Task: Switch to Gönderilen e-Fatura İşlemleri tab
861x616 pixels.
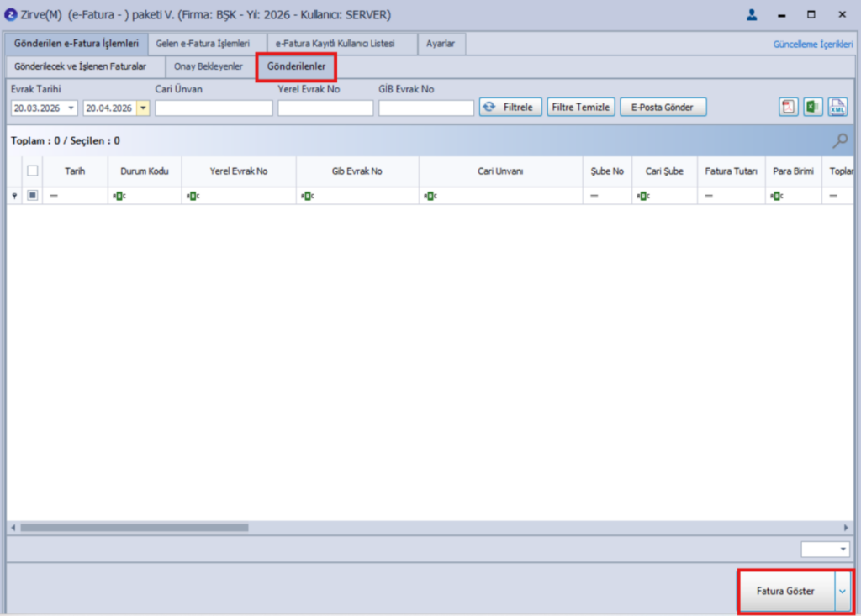Action: [77, 44]
